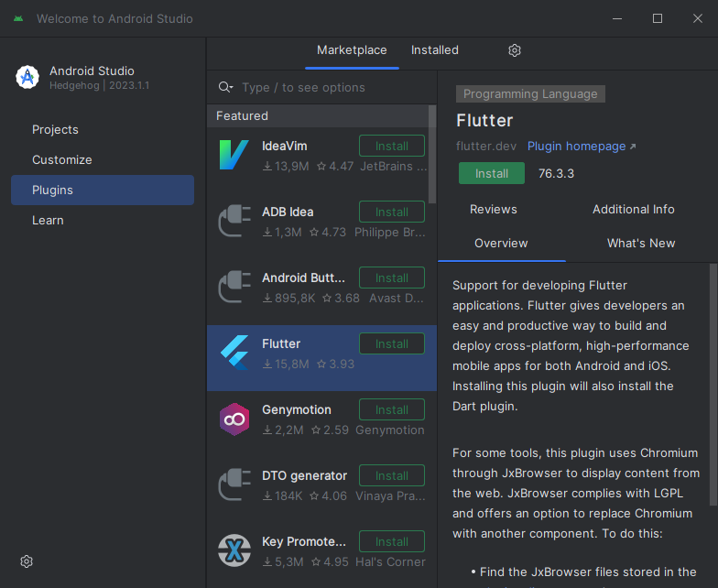
Task: Open the Additional Info tab
Action: [x=634, y=209]
